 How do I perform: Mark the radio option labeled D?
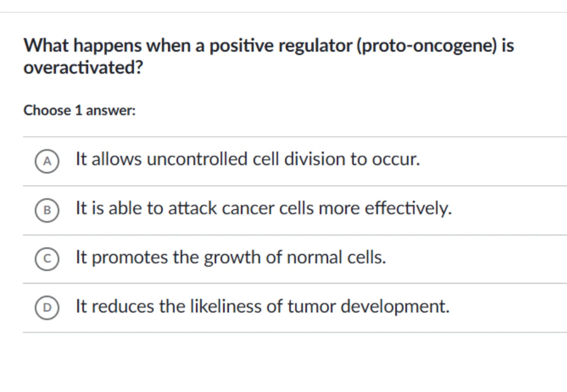coord(47,307)
